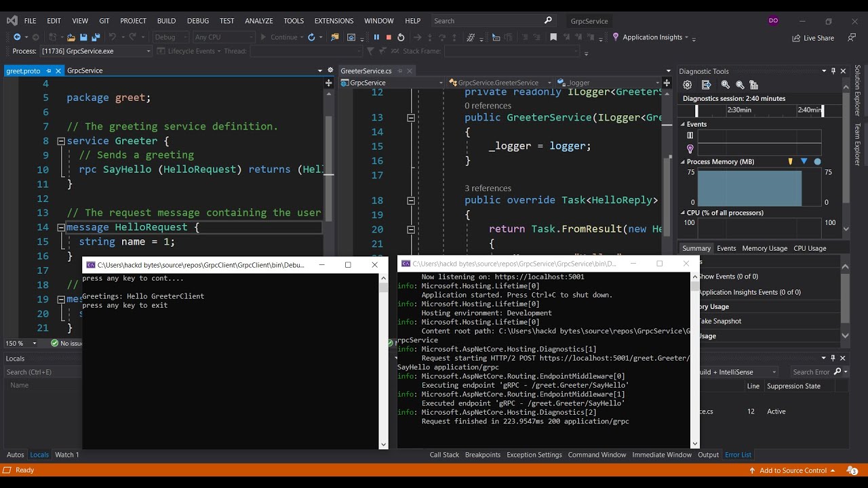Open the FILE menu

click(31, 21)
